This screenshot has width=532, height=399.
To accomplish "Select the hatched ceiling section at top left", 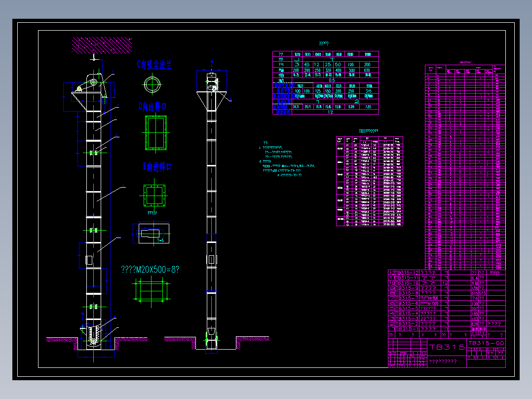I will (102, 45).
